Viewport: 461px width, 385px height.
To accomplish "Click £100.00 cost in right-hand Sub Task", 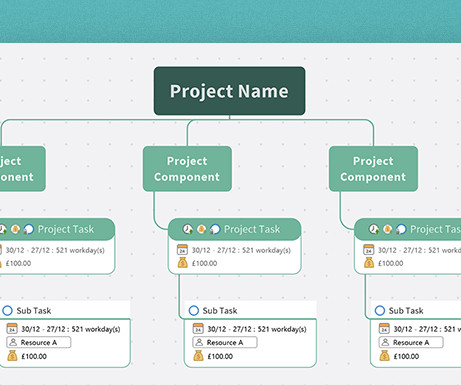I will coord(406,356).
